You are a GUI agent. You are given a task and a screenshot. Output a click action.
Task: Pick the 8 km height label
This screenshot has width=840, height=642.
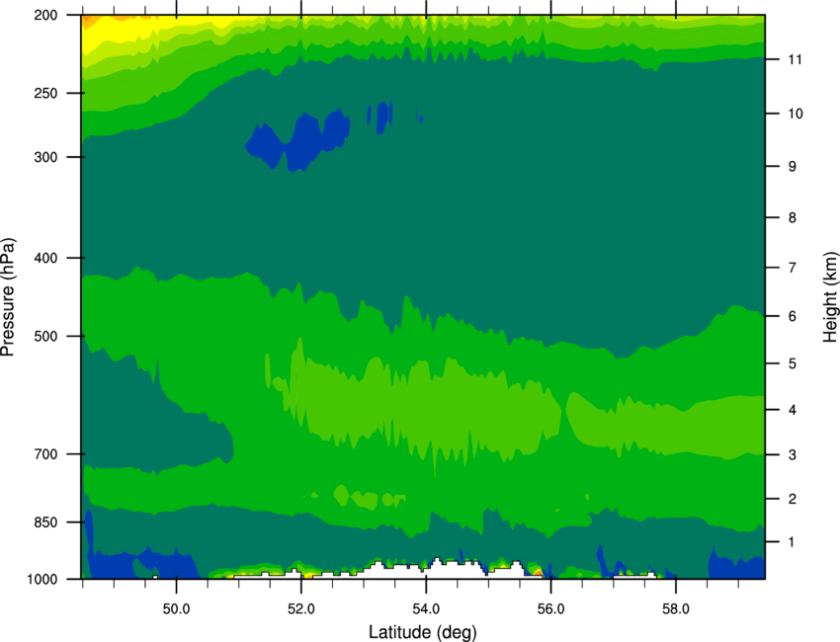coord(793,217)
